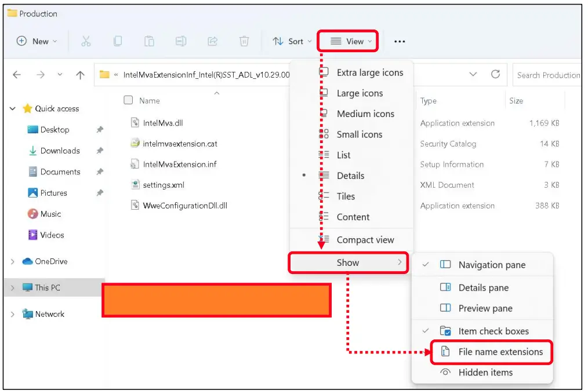Screen dimensions: 588x391
Task: Click the IntelMva.dll file icon
Action: [x=135, y=122]
